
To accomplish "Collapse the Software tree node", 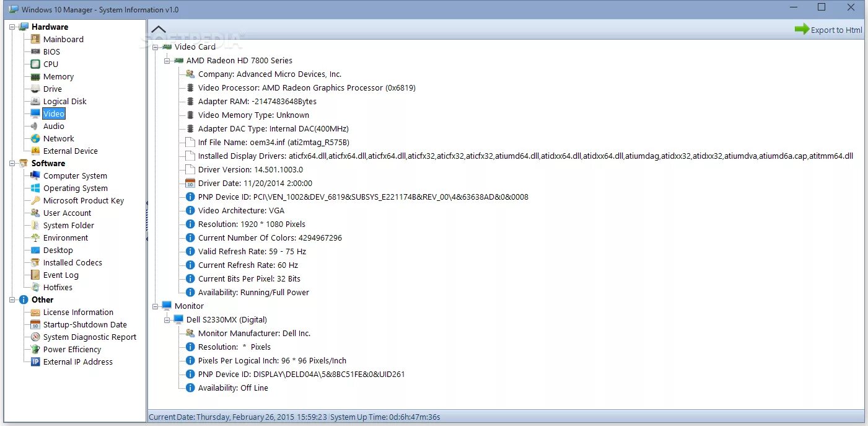I will (x=12, y=163).
